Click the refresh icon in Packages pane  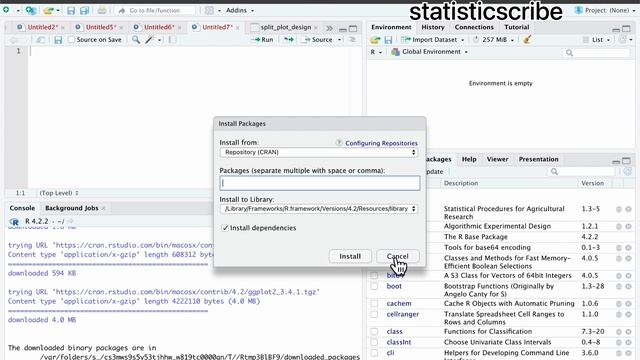pyautogui.click(x=628, y=171)
